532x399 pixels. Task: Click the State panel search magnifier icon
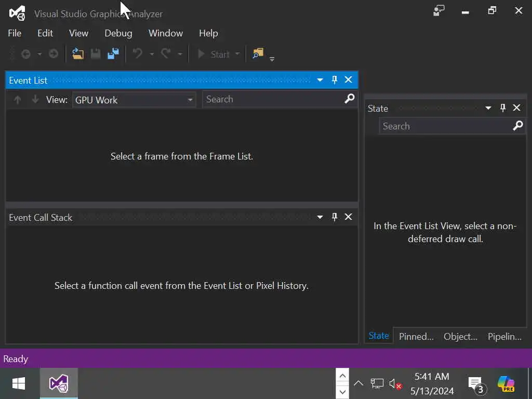pos(518,126)
